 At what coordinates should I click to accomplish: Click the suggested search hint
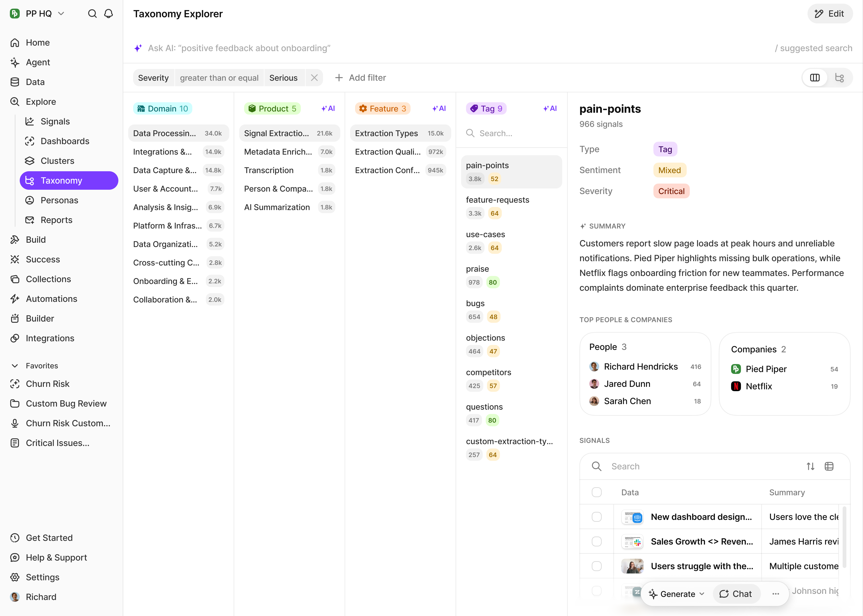click(813, 48)
